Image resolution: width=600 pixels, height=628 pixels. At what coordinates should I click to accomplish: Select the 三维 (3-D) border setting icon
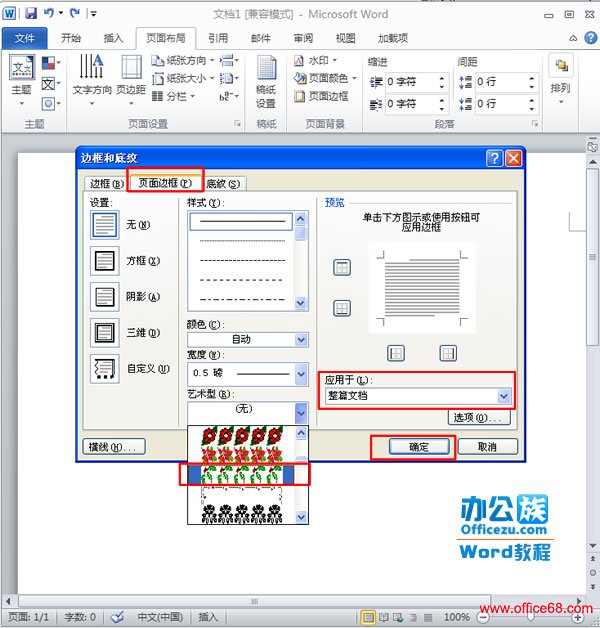(x=104, y=333)
